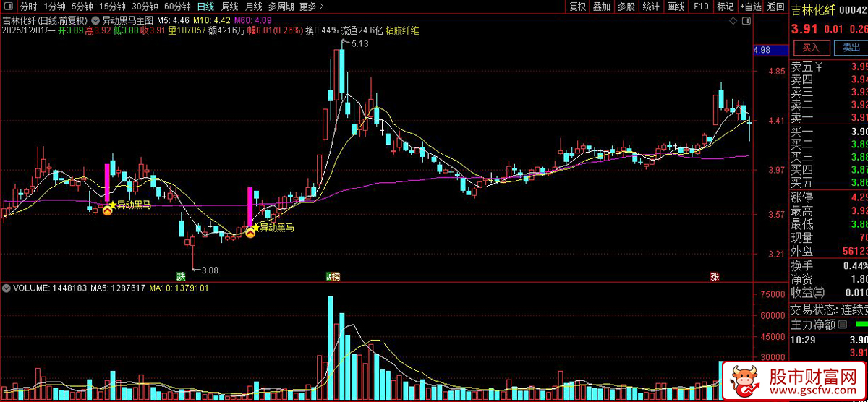Viewport: 868px width, 402px height.
Task: Click the 10:29 trade tick row
Action: coord(829,339)
